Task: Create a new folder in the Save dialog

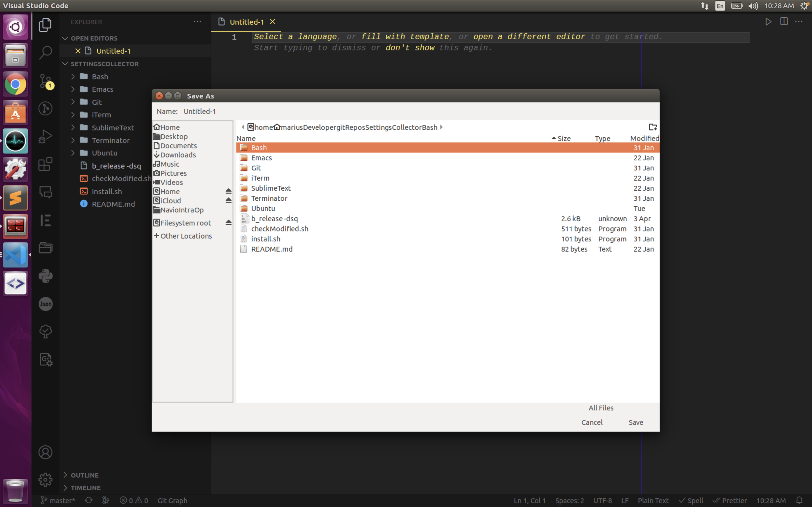Action: pos(652,127)
